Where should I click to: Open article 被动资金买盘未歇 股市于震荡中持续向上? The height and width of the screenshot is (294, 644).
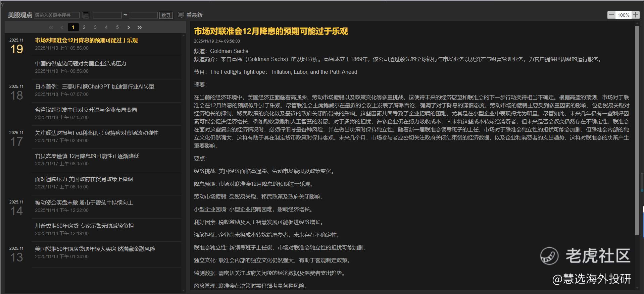84,202
